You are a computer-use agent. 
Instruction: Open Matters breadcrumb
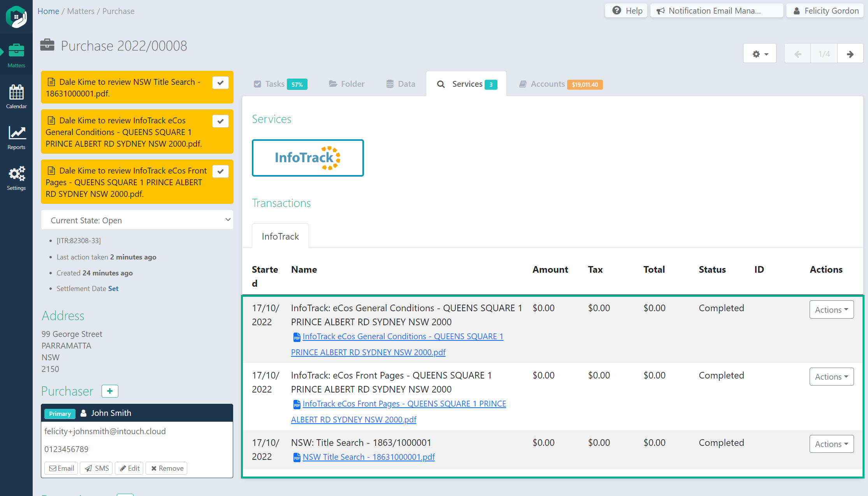[81, 11]
